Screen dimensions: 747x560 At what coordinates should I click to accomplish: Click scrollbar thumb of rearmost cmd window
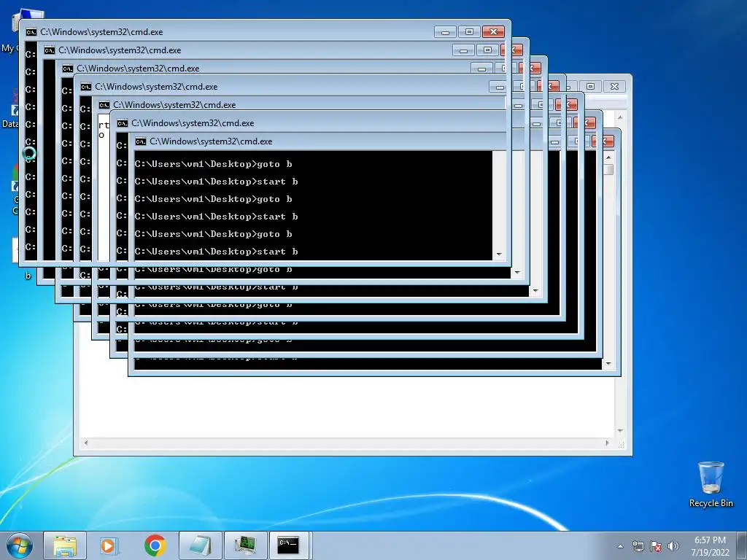pyautogui.click(x=608, y=169)
